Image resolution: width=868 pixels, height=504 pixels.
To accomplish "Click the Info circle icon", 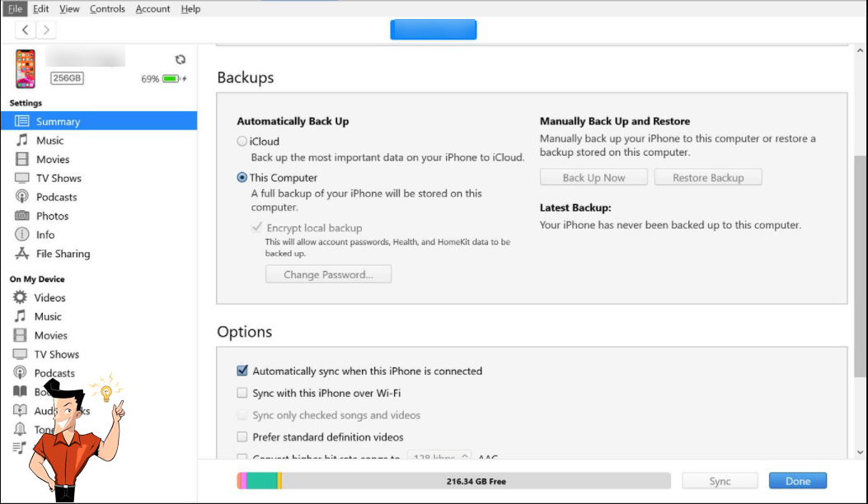I will (x=22, y=235).
